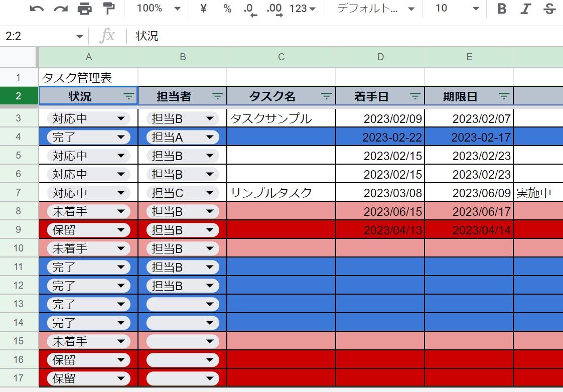
Task: Open filter icon in 担当者 header
Action: tap(217, 96)
